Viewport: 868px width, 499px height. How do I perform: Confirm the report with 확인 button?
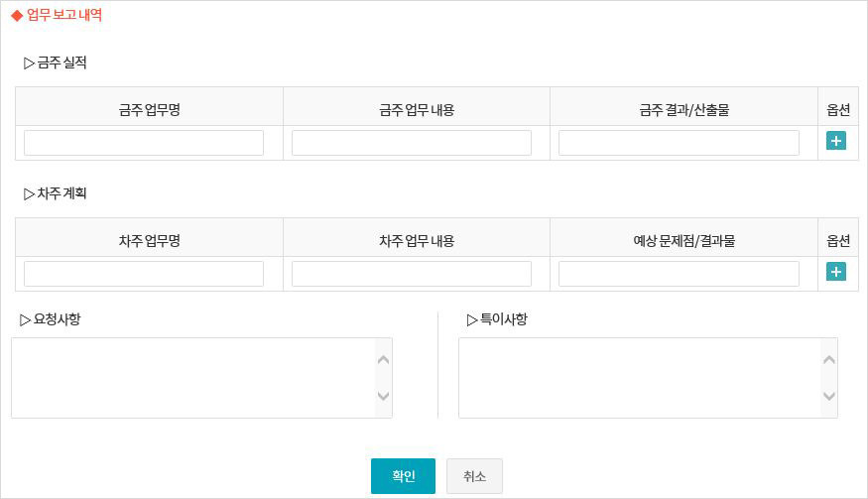pyautogui.click(x=403, y=476)
